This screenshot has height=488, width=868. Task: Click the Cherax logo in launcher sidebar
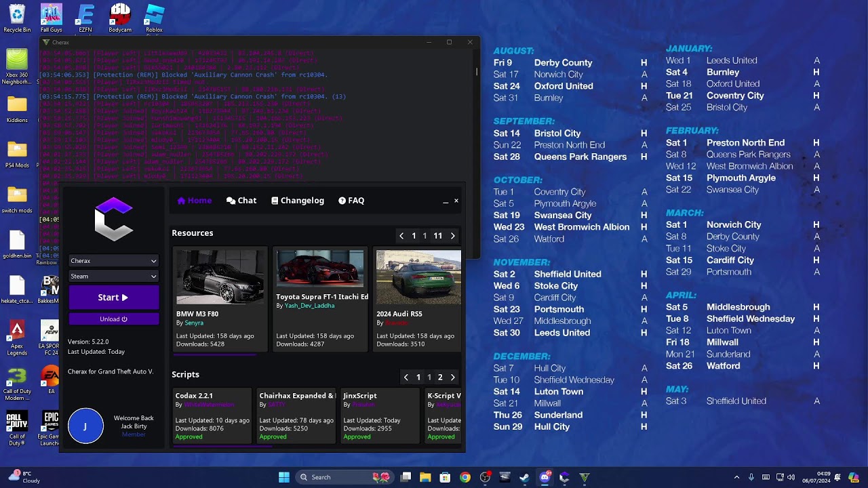point(114,219)
